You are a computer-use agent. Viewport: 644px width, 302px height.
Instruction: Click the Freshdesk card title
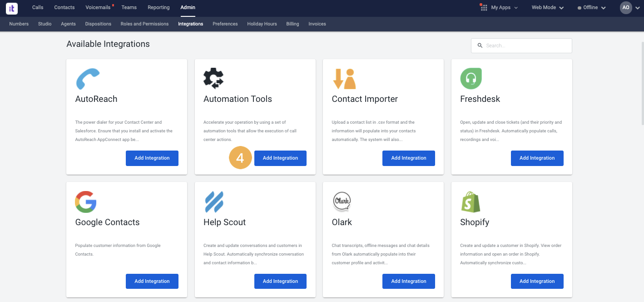coord(480,99)
